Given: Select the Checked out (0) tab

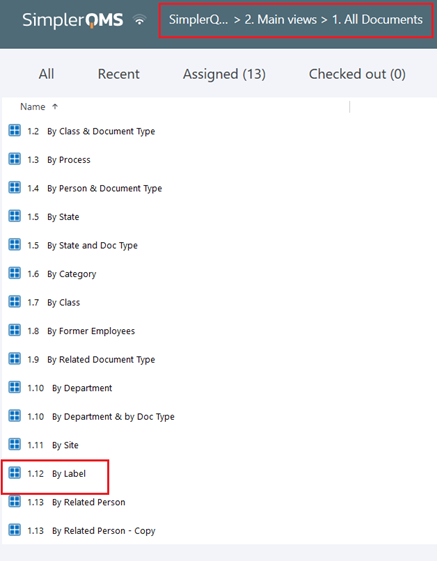Looking at the screenshot, I should click(x=357, y=74).
